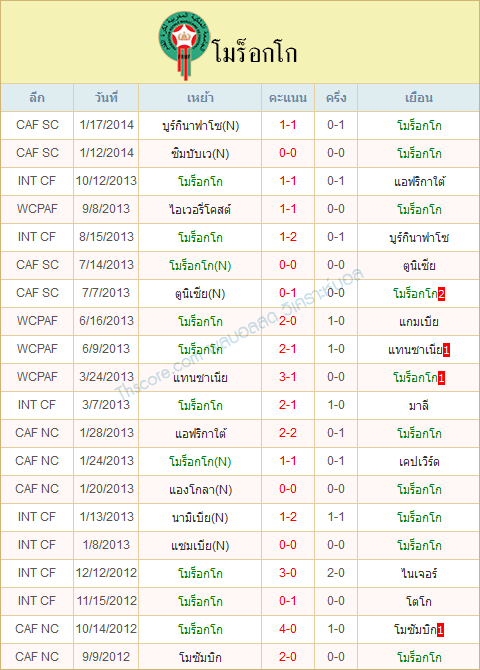Click the เยือน column header
480x670 pixels.
[418, 98]
